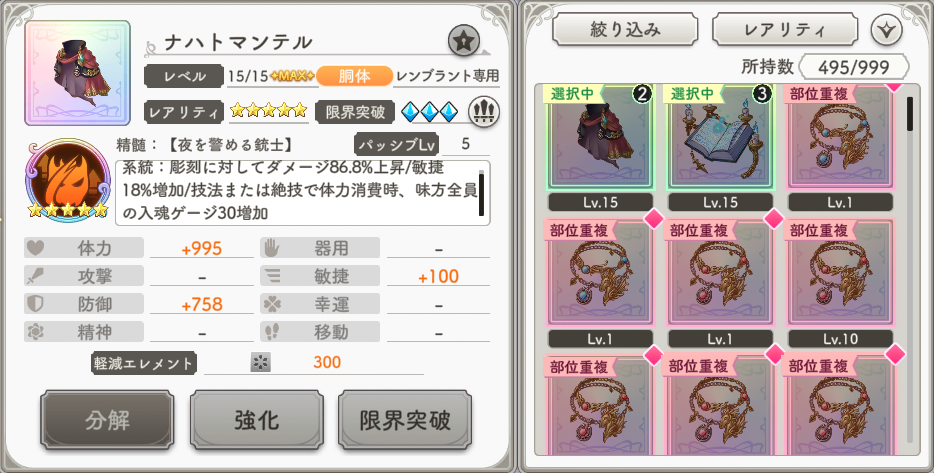Toggle the favorite star lock icon
The height and width of the screenshot is (473, 934).
(x=464, y=41)
